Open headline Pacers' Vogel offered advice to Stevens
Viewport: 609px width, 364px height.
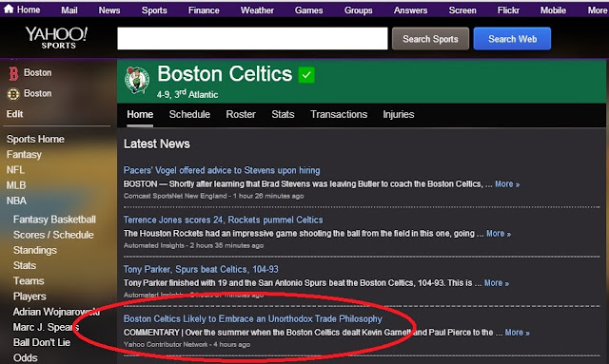[x=222, y=170]
